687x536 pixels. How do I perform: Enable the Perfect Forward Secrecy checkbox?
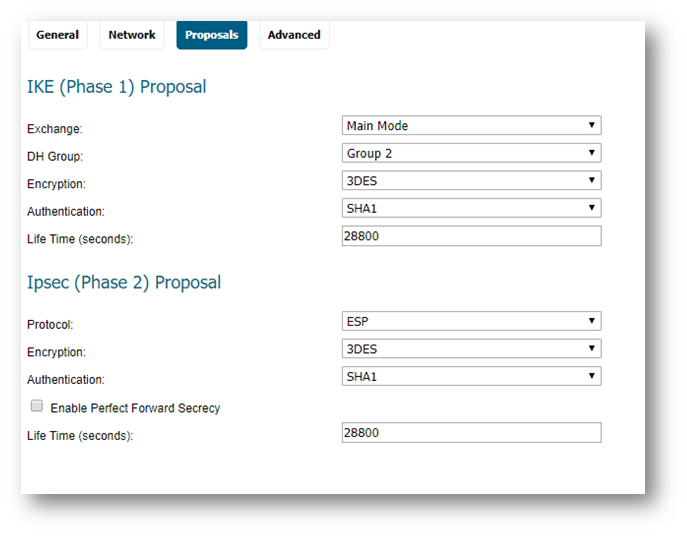[x=37, y=406]
